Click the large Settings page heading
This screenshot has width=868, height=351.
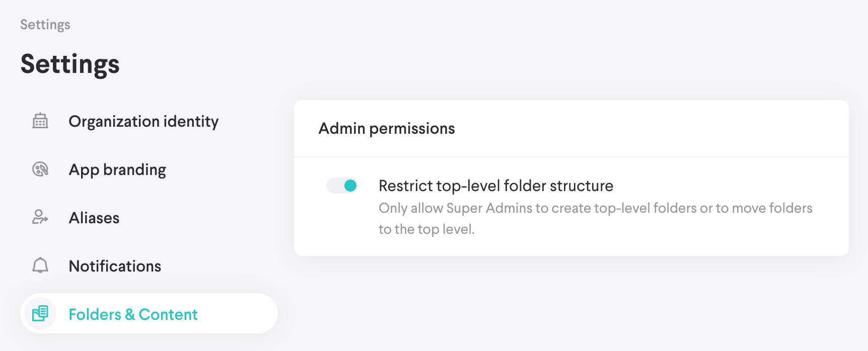click(x=70, y=64)
